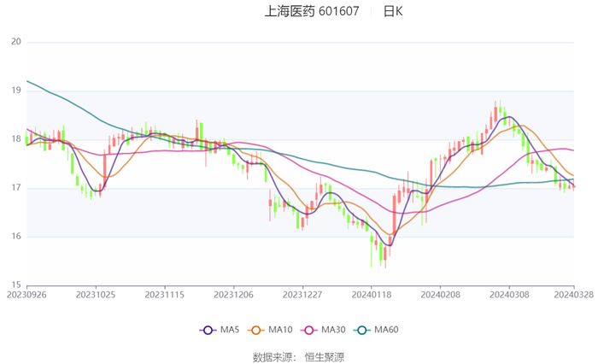Image resolution: width=598 pixels, height=364 pixels.
Task: Select the 20240118 date axis label
Action: 369,294
